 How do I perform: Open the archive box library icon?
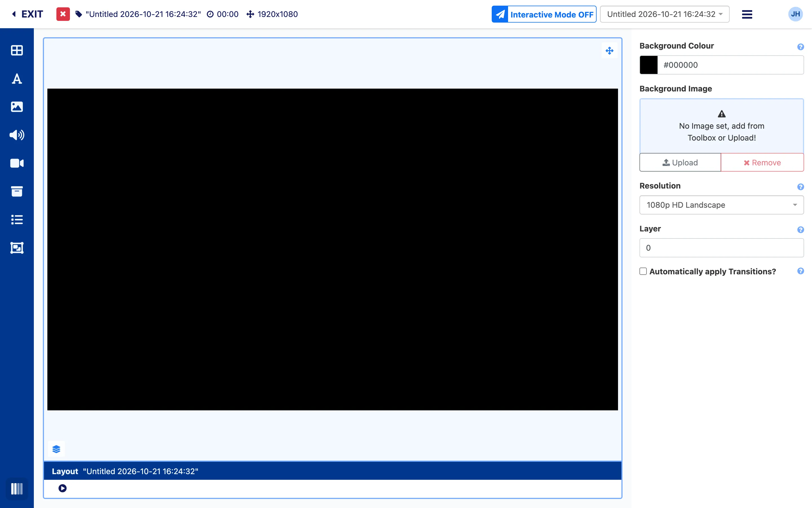click(x=17, y=192)
